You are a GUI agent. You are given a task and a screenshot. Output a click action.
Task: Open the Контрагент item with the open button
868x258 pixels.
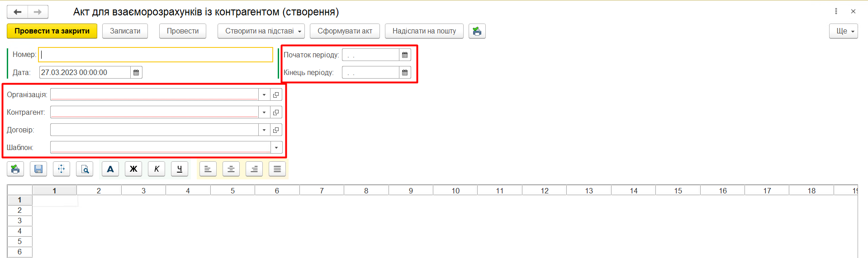point(276,113)
